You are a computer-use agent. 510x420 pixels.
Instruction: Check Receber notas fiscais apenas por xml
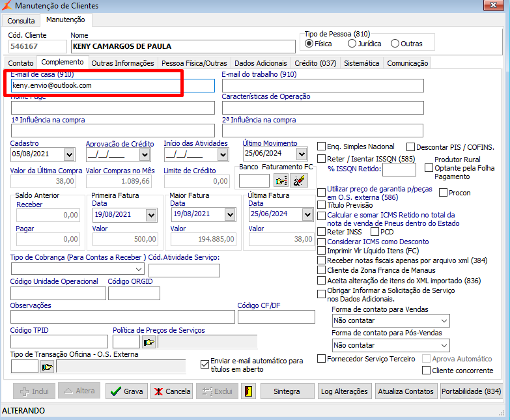click(x=321, y=260)
